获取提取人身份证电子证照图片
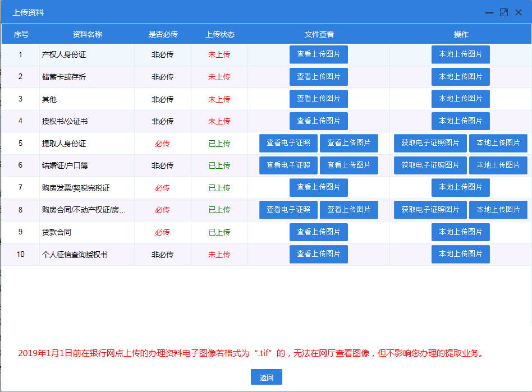532x392 pixels. [x=429, y=143]
